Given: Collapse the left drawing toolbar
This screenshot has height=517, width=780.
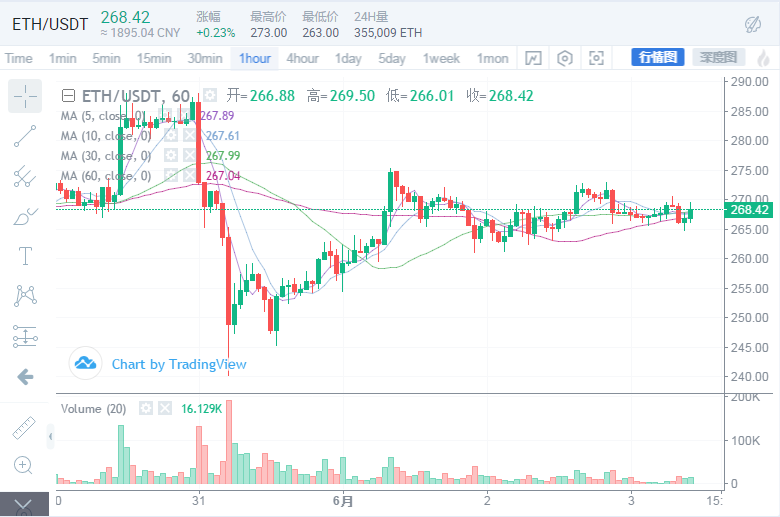Looking at the screenshot, I should (51, 436).
